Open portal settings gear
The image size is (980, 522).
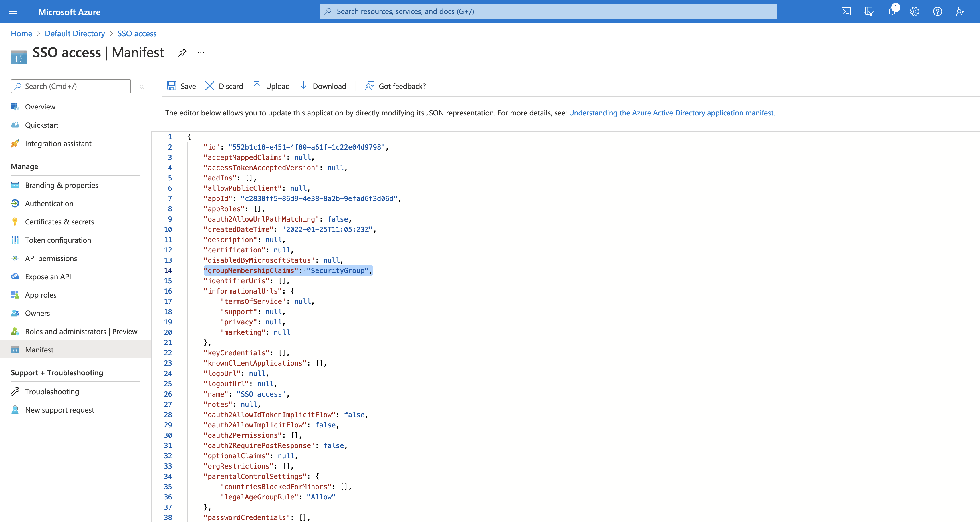(x=914, y=11)
